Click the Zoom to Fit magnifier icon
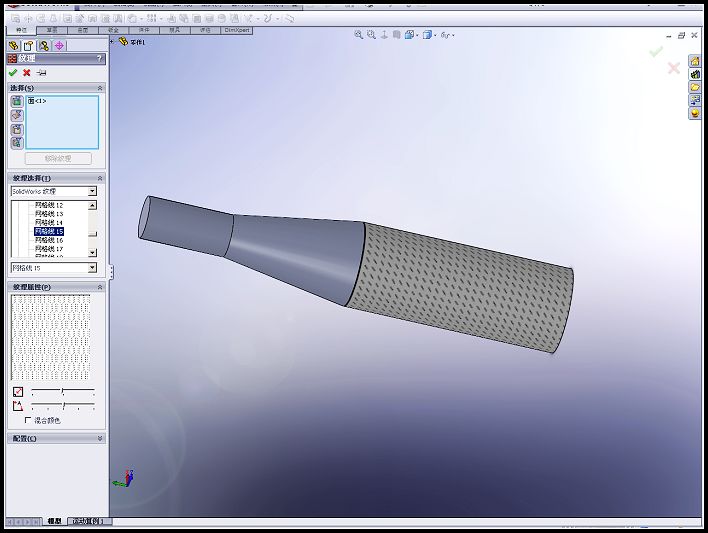This screenshot has width=708, height=533. click(x=359, y=35)
